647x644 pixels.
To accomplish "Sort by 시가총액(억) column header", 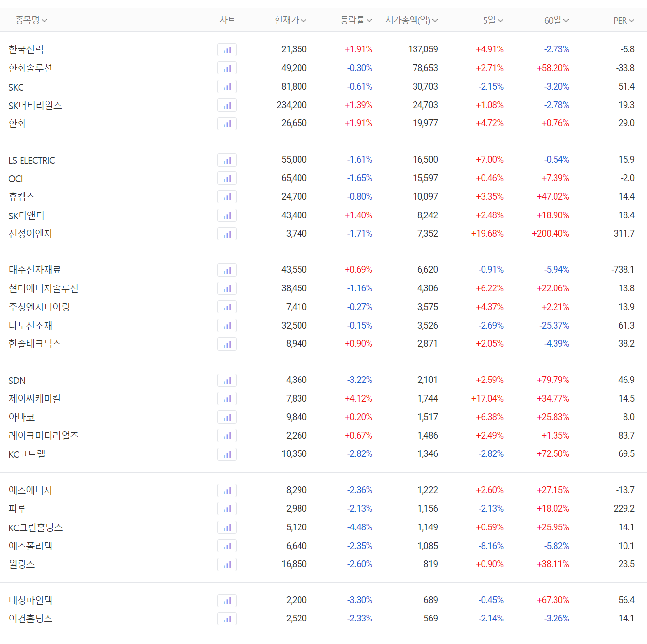I will [x=412, y=20].
